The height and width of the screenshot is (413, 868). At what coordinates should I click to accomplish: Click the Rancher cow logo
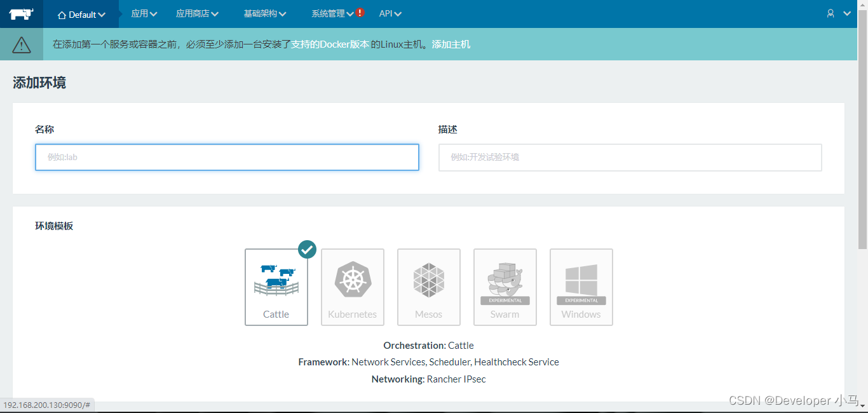21,14
